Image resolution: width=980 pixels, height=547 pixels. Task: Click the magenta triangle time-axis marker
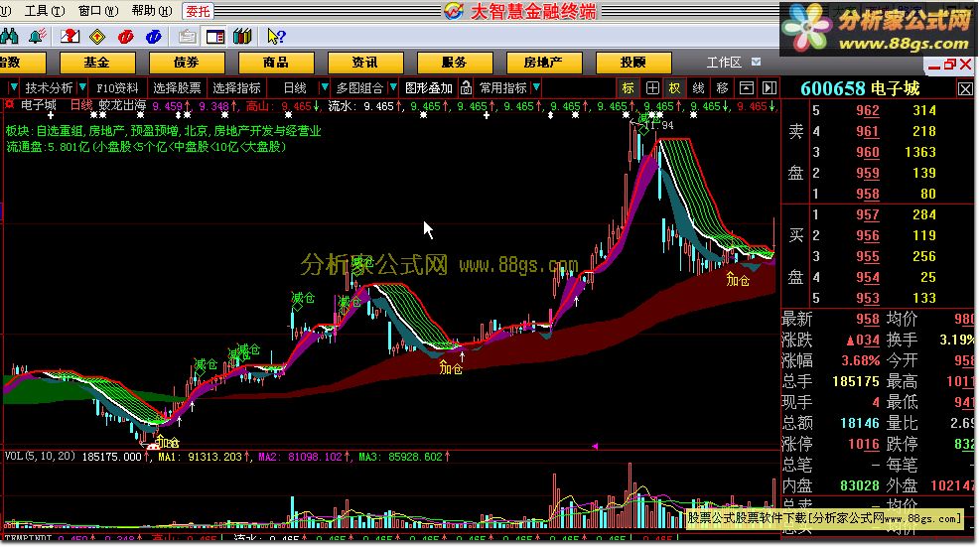point(595,446)
